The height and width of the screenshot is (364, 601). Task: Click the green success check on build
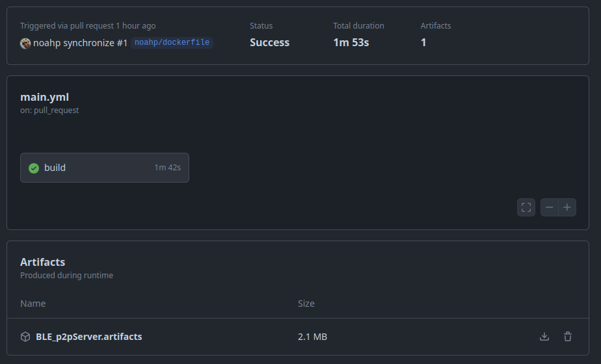coord(34,168)
